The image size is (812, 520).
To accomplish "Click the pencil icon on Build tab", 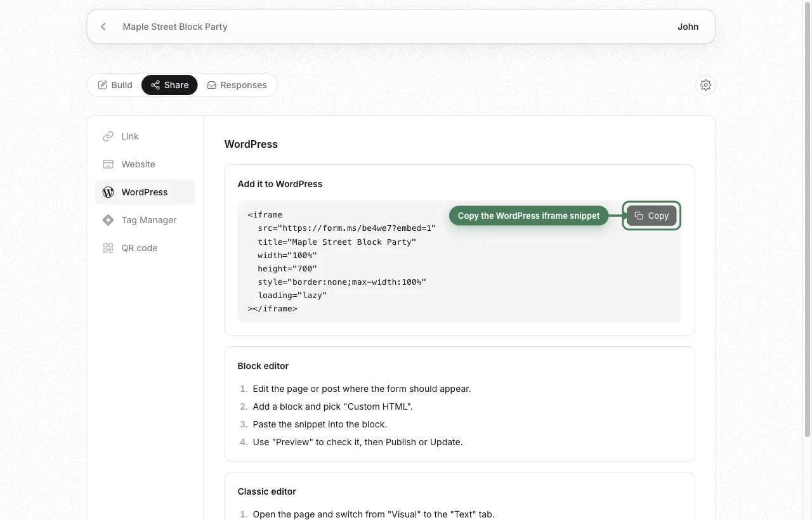I will 102,85.
